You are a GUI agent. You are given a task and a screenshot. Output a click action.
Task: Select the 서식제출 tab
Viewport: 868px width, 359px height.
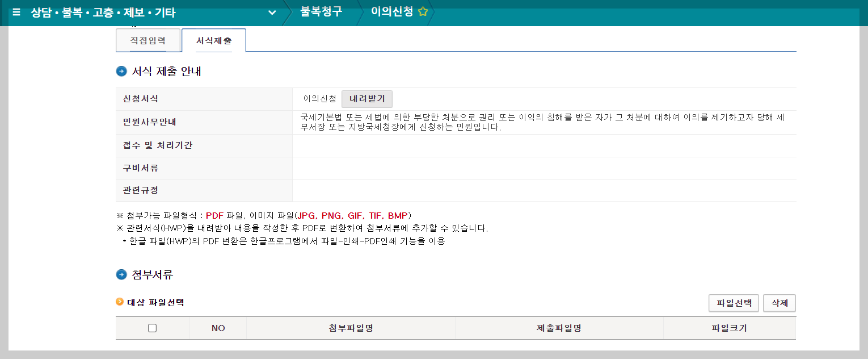[213, 40]
